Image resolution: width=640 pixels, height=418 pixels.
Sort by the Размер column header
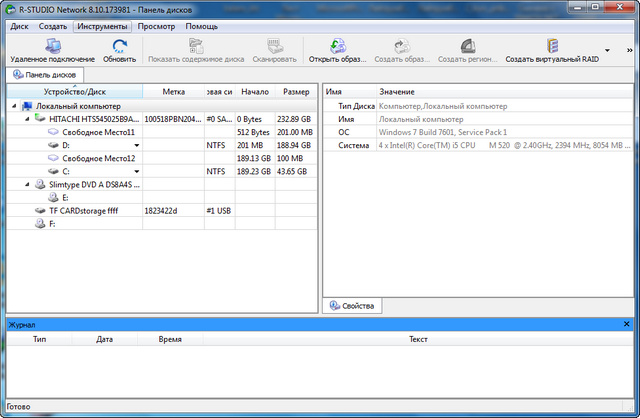coord(296,91)
